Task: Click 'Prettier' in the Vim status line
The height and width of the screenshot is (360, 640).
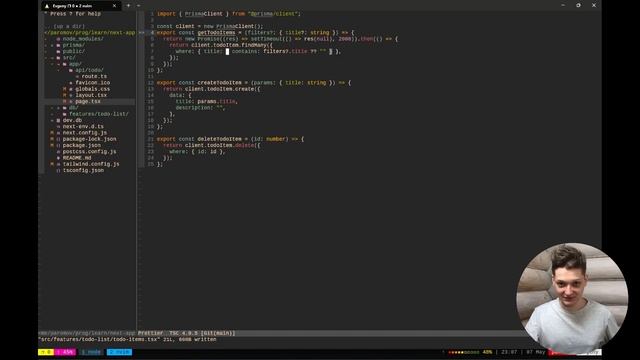Action: coord(150,333)
